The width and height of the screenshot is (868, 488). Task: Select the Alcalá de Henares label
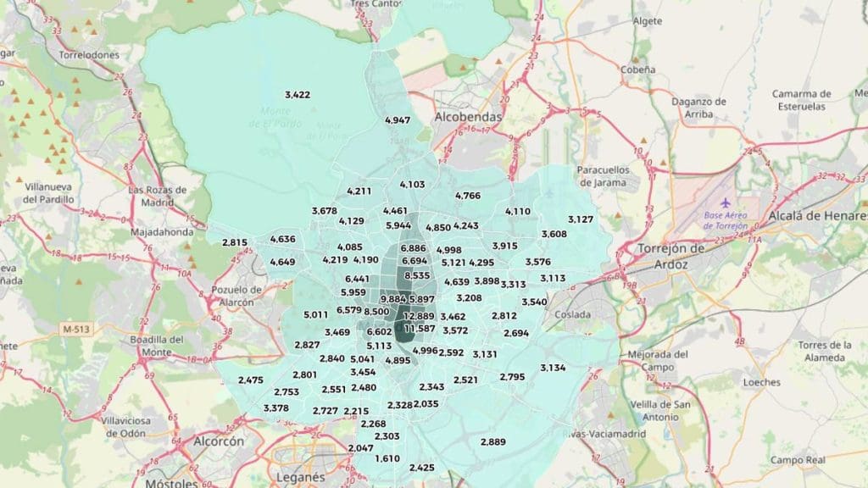point(816,216)
